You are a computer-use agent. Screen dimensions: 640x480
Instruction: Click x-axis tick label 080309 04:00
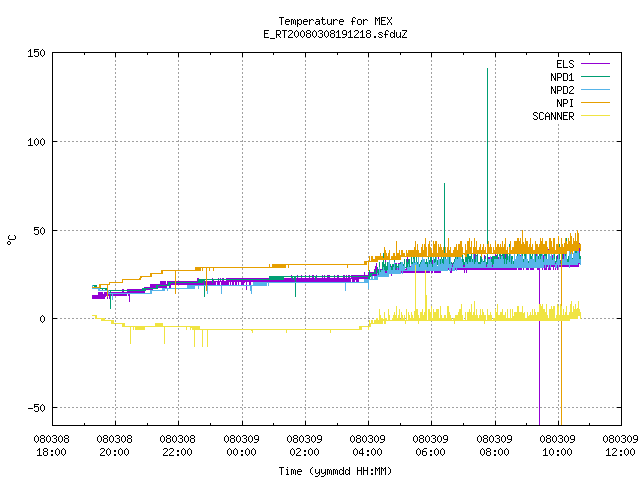click(x=367, y=446)
